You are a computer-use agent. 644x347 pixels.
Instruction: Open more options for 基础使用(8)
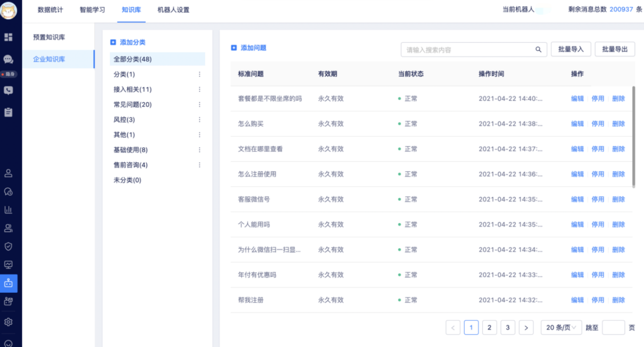click(199, 150)
